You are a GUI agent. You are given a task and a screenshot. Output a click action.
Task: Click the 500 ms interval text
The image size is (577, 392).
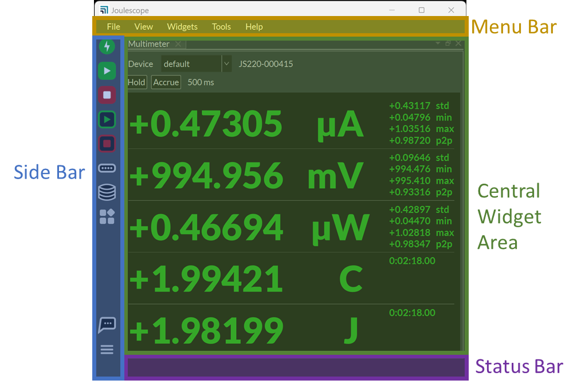click(x=201, y=82)
